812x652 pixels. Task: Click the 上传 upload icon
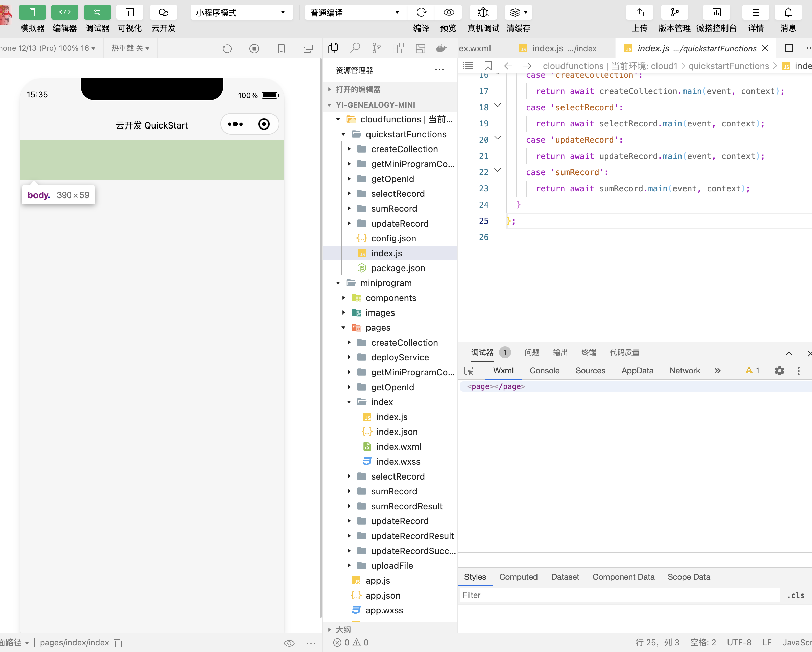click(x=639, y=13)
